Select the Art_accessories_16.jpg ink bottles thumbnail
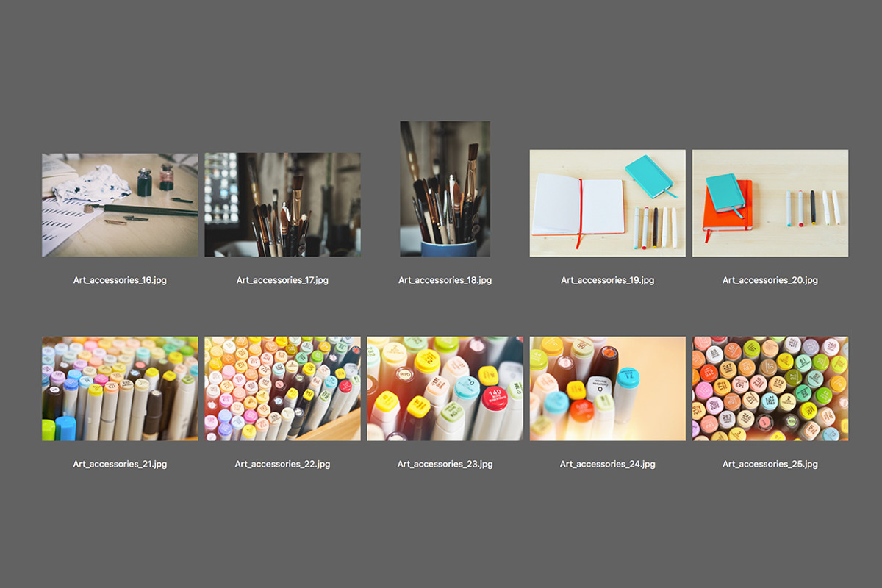This screenshot has width=882, height=588. (120, 205)
